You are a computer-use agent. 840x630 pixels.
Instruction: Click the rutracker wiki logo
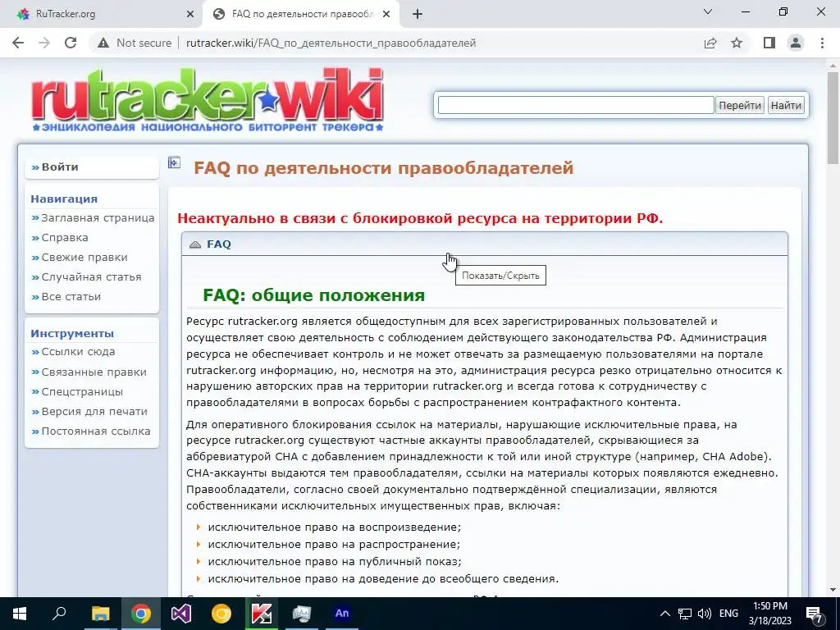click(208, 100)
